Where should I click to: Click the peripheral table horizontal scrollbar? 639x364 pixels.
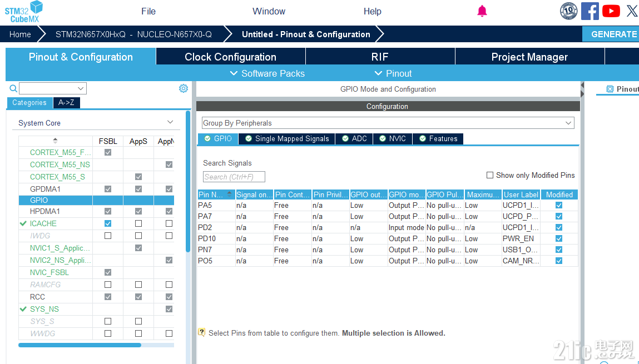pos(80,345)
